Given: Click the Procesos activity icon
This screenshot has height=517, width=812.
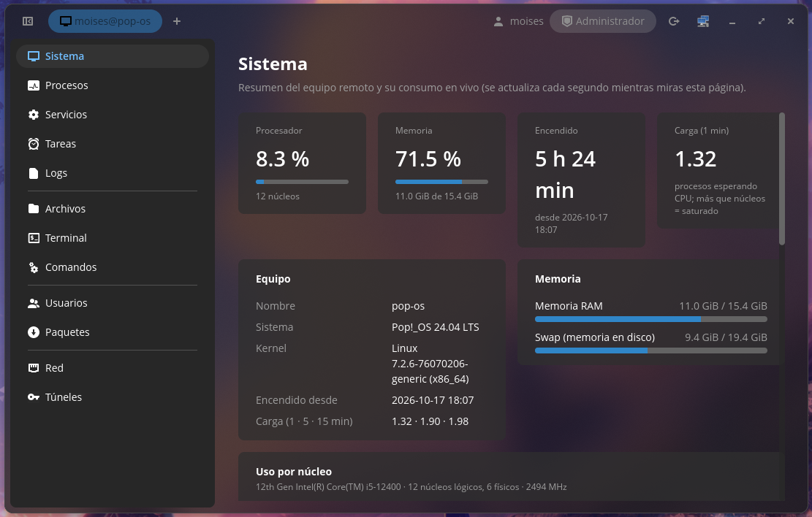Looking at the screenshot, I should tap(34, 85).
